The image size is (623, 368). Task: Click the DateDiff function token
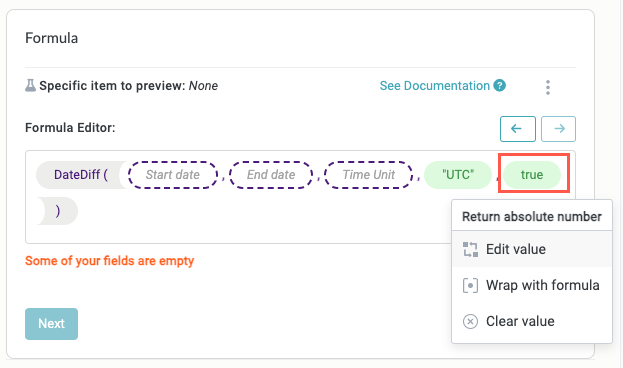tap(81, 175)
